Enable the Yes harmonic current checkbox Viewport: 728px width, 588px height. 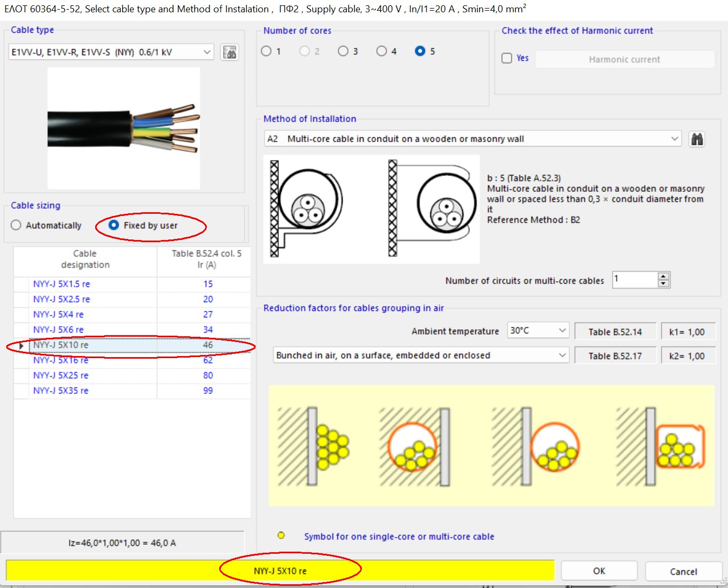[506, 58]
